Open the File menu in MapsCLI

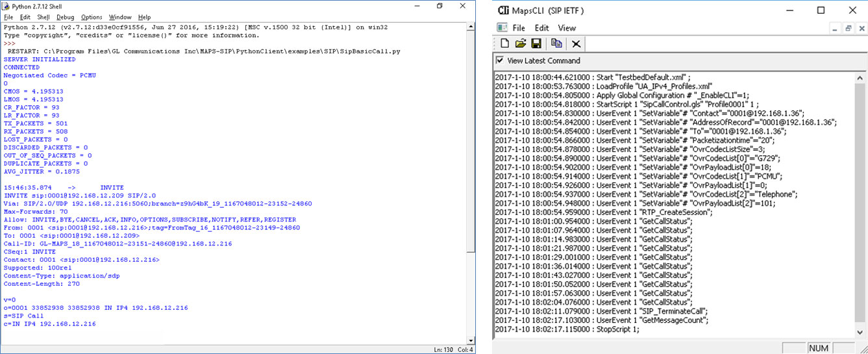[519, 28]
